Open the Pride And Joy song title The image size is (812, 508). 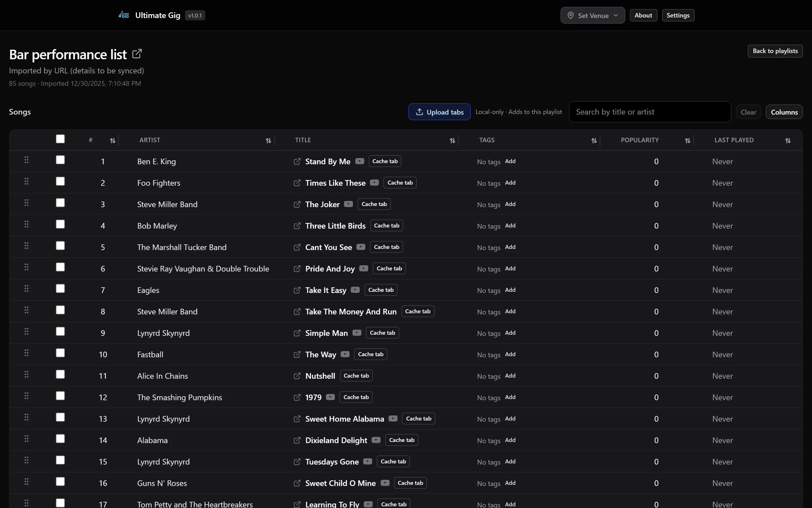pos(330,269)
